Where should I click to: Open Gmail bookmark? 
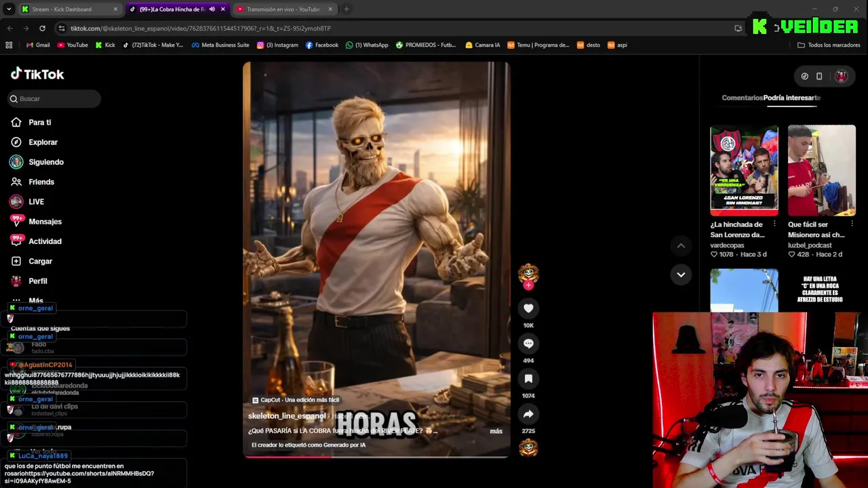coord(38,45)
